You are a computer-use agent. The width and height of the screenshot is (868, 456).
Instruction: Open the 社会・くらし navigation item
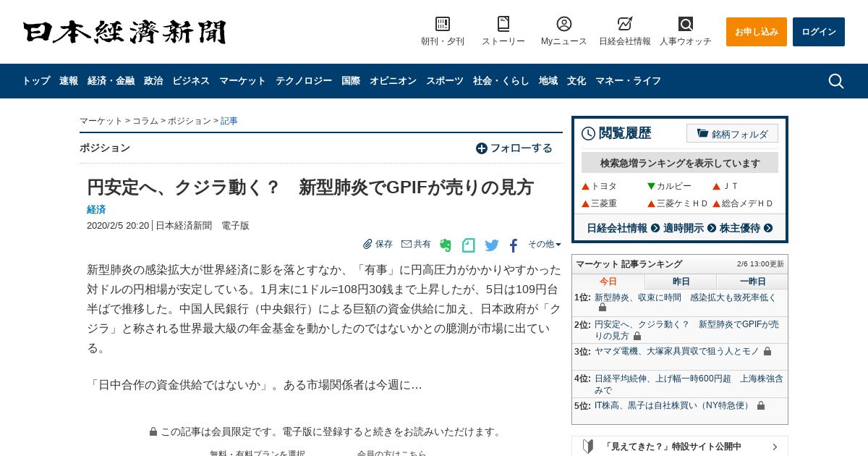pyautogui.click(x=501, y=81)
